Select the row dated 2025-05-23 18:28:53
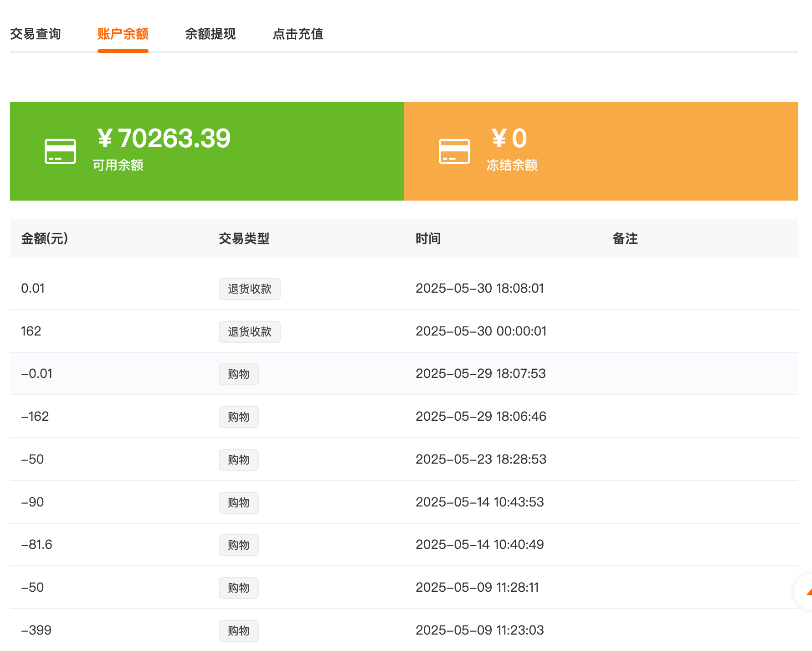The image size is (812, 651). click(481, 459)
